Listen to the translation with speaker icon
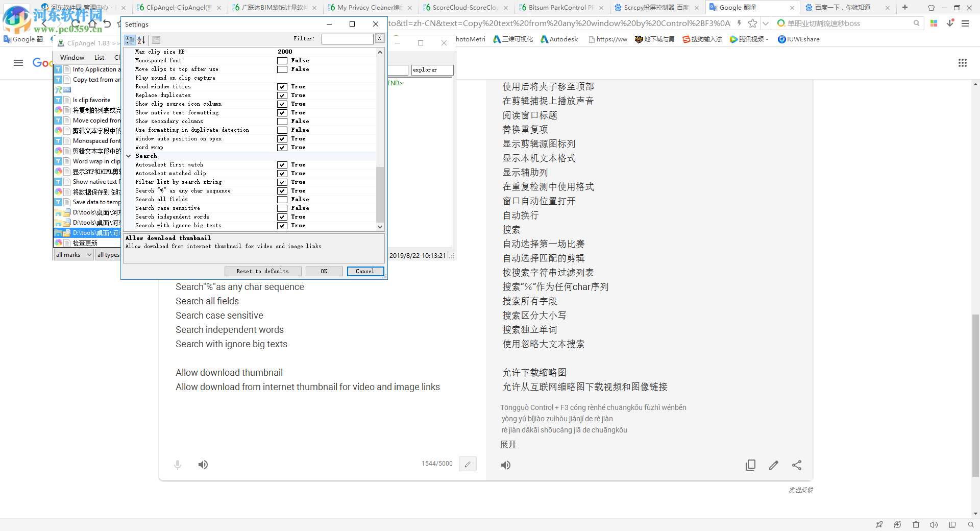 [506, 465]
